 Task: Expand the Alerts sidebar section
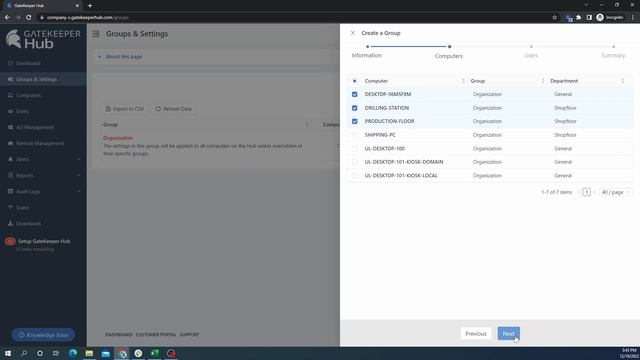point(43,159)
